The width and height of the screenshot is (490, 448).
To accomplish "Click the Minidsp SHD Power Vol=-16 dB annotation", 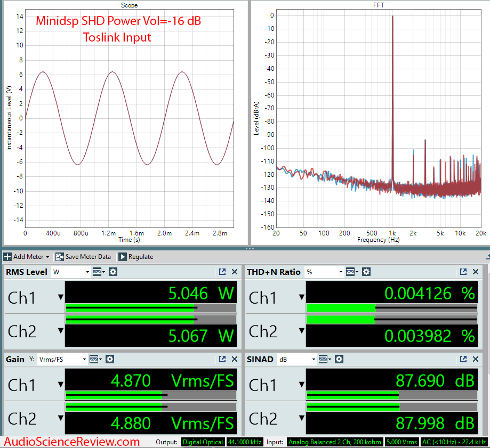I will [x=118, y=21].
